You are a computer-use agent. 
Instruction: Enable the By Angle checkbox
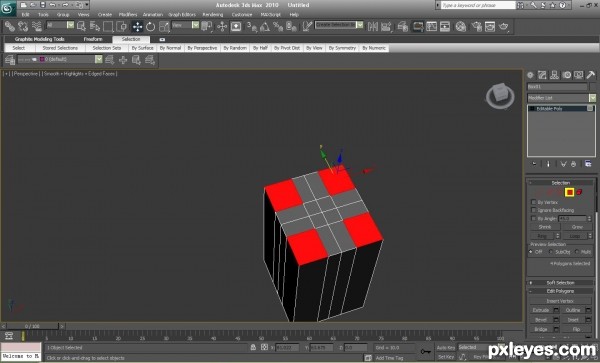(x=534, y=218)
